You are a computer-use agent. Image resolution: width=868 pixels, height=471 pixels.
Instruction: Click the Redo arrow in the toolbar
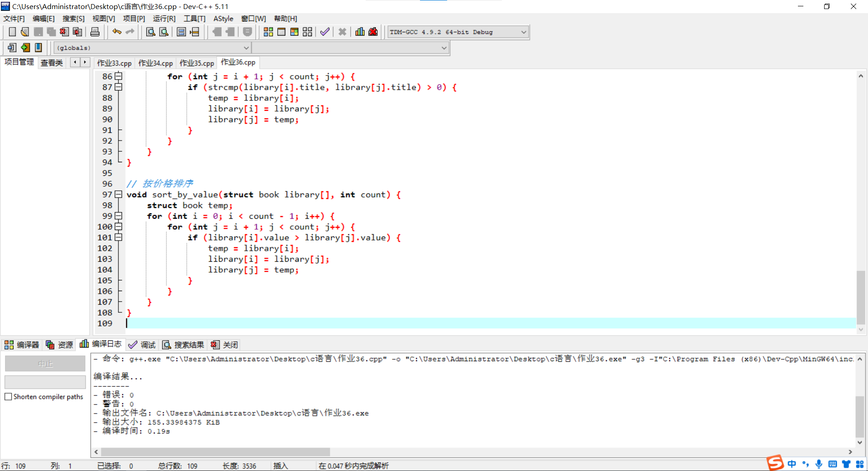pyautogui.click(x=130, y=32)
